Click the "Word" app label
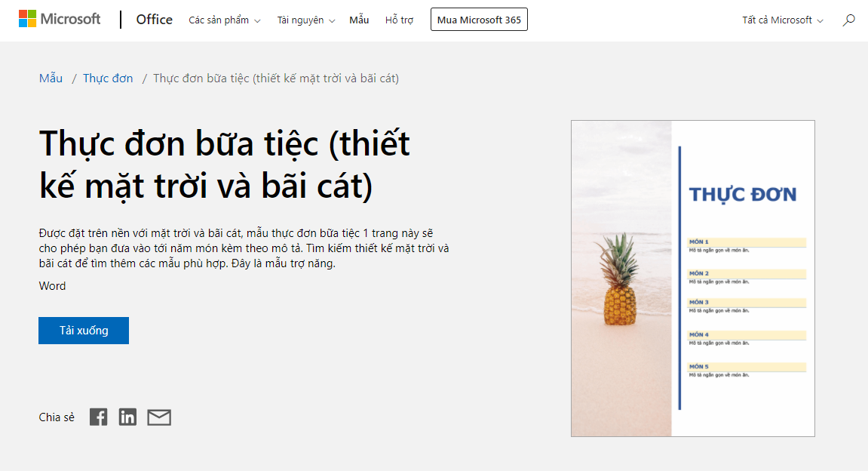The width and height of the screenshot is (868, 471). (52, 285)
